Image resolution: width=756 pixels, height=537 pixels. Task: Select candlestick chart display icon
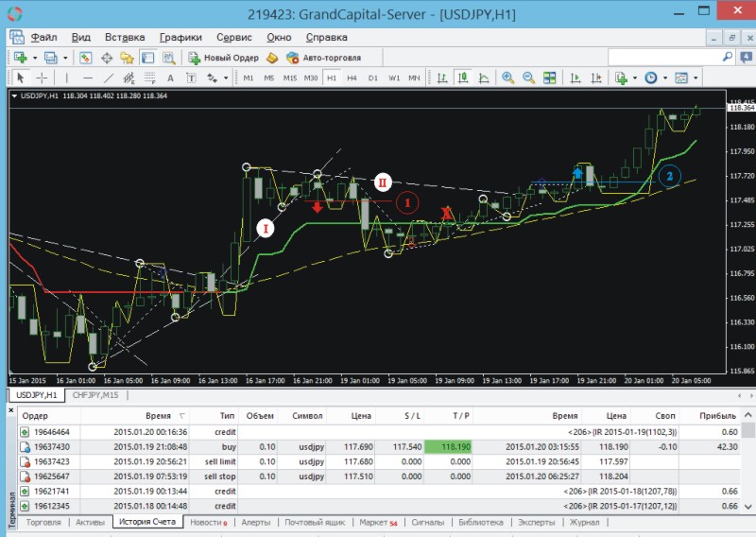(463, 78)
